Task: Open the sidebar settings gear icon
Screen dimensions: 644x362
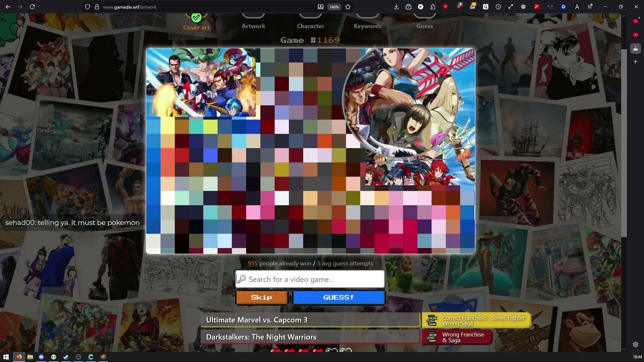Action: (635, 345)
